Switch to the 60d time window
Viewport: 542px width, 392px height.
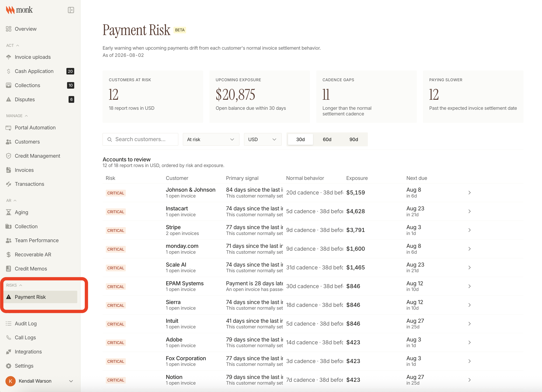[327, 139]
